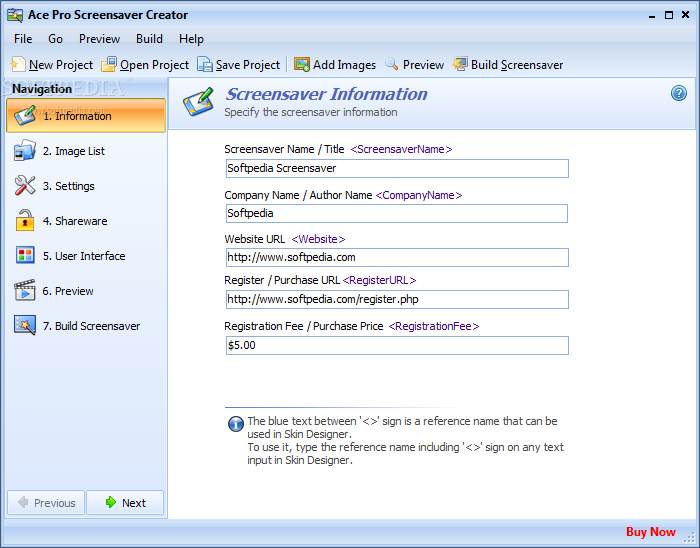The image size is (700, 548).
Task: Click the User Interface colored squares icon
Action: point(25,255)
